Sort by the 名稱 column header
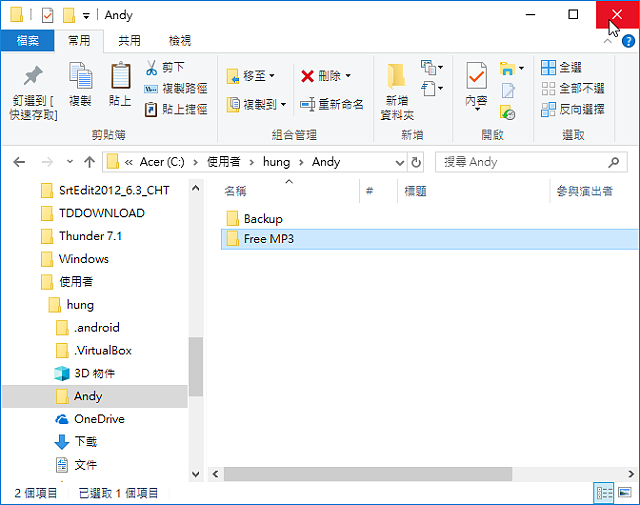The image size is (640, 505). (236, 191)
